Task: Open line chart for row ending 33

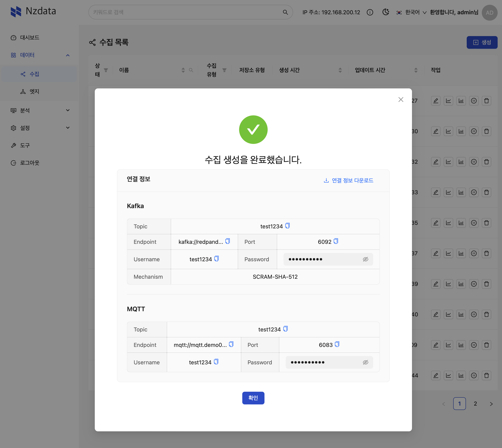Action: (448, 192)
